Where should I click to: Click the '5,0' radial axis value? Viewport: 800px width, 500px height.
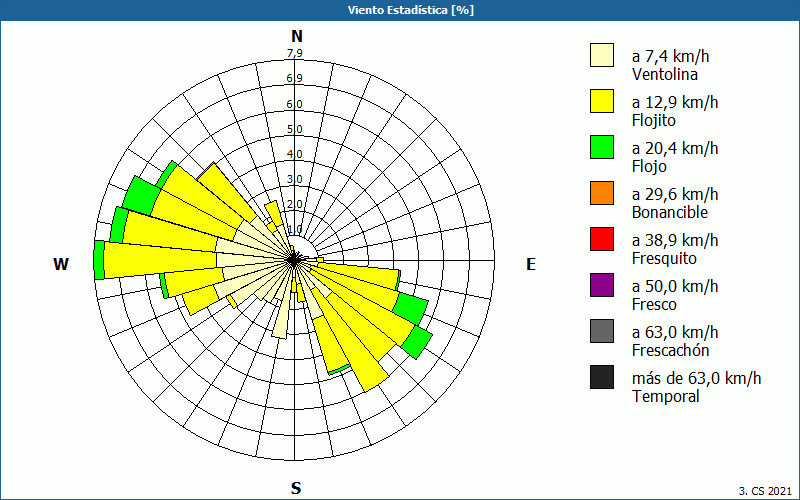tap(295, 129)
